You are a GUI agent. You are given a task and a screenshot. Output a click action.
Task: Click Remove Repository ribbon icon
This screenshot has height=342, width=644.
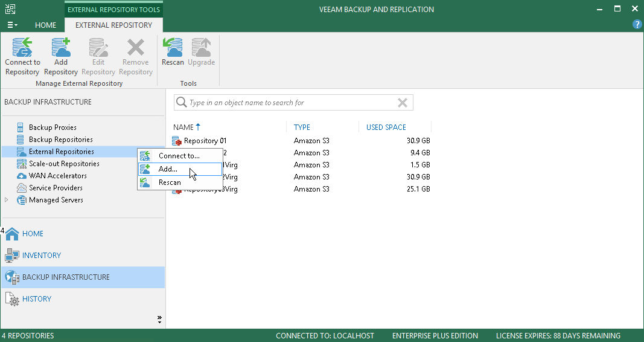pyautogui.click(x=136, y=47)
